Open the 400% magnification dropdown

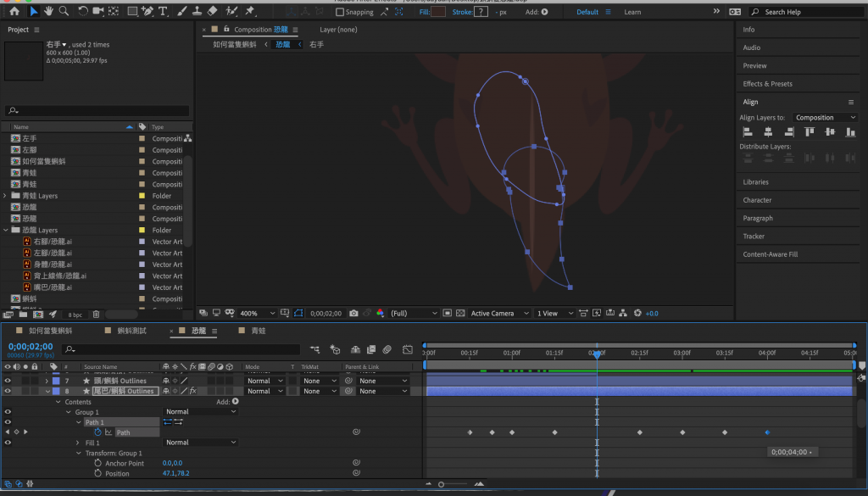pos(258,314)
